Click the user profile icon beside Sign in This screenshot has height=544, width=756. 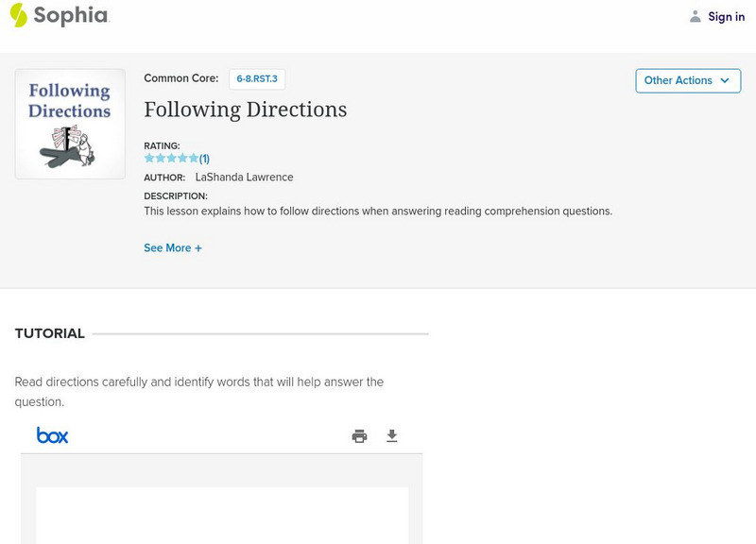point(696,16)
